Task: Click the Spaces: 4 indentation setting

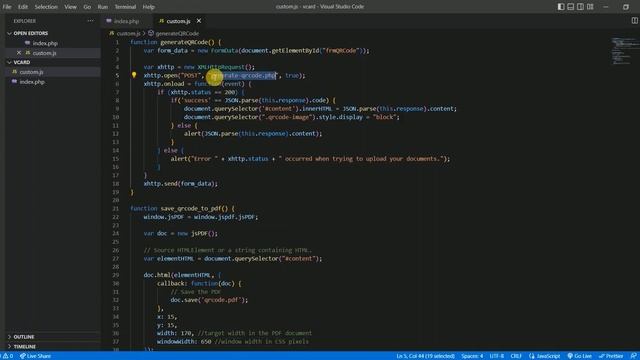Action: coord(472,356)
